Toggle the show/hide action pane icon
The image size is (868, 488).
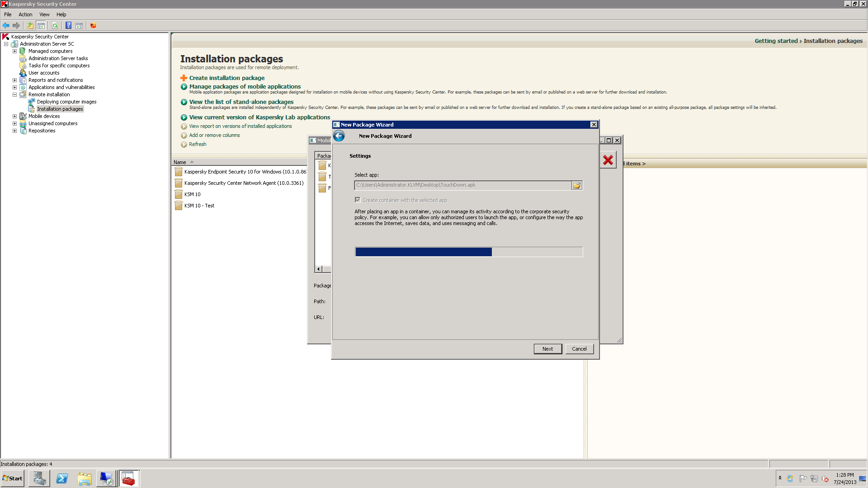79,25
